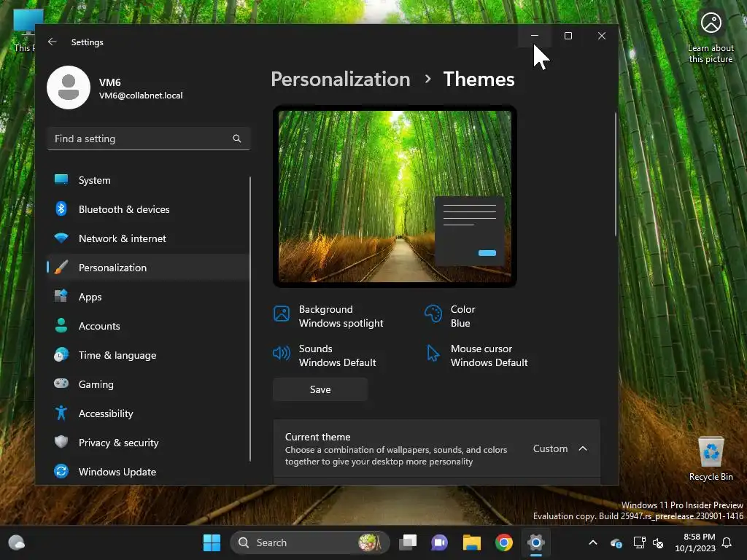This screenshot has width=747, height=560.
Task: Click the Personalization breadcrumb
Action: 341,79
